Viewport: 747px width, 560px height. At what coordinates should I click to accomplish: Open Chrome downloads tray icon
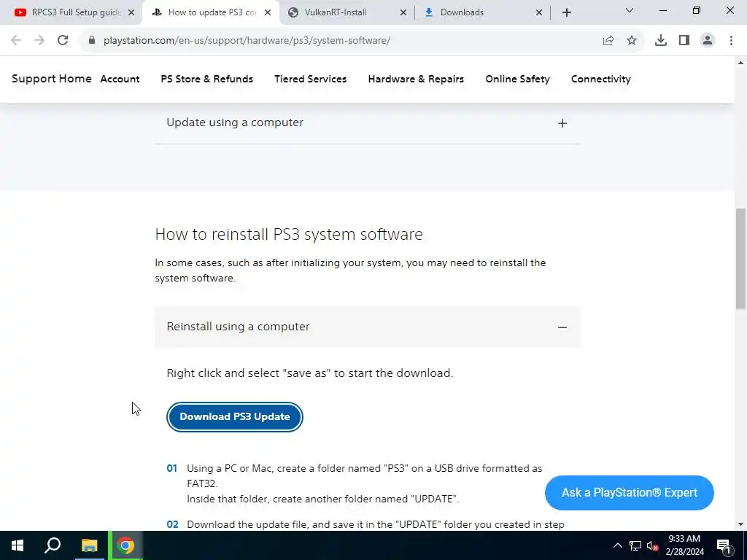coord(661,41)
